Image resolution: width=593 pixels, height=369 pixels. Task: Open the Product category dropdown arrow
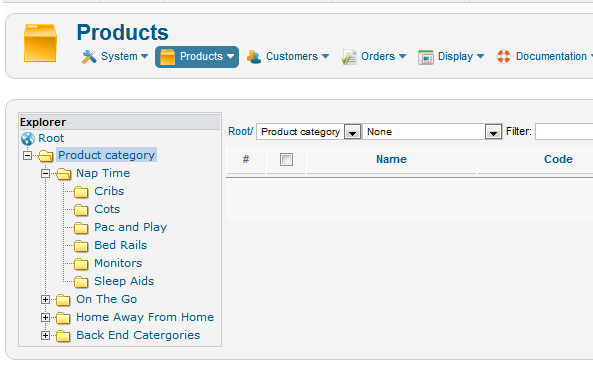tap(352, 132)
